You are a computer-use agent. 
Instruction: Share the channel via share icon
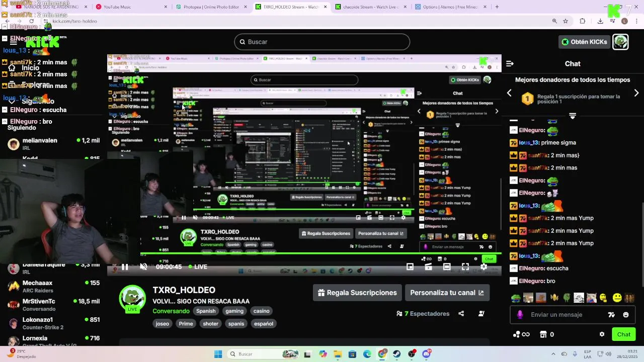(x=461, y=314)
